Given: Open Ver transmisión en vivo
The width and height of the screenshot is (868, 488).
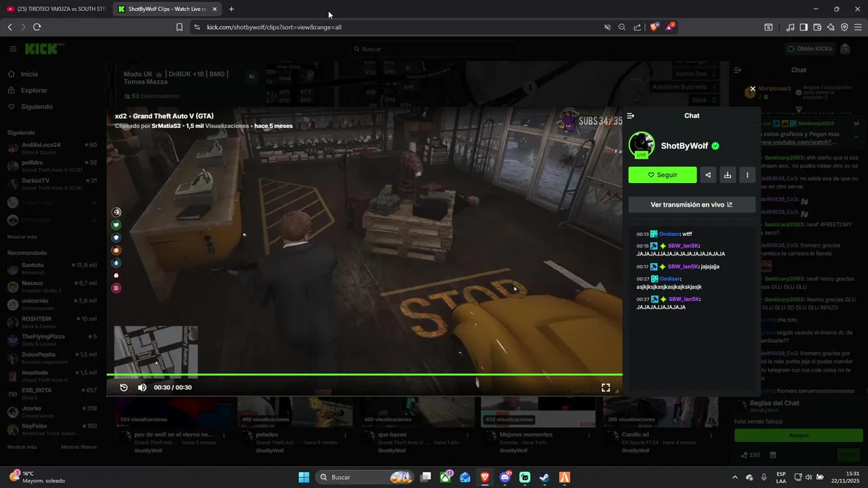Looking at the screenshot, I should tap(692, 205).
